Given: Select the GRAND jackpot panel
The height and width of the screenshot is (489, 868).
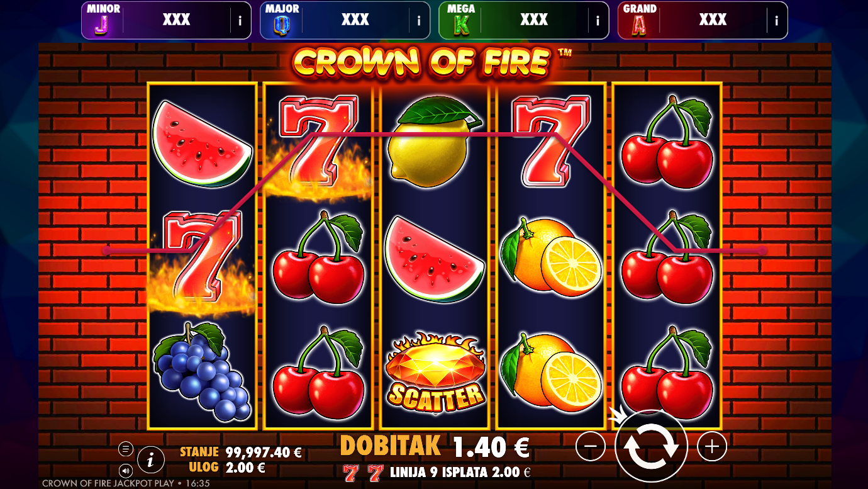Looking at the screenshot, I should [703, 20].
